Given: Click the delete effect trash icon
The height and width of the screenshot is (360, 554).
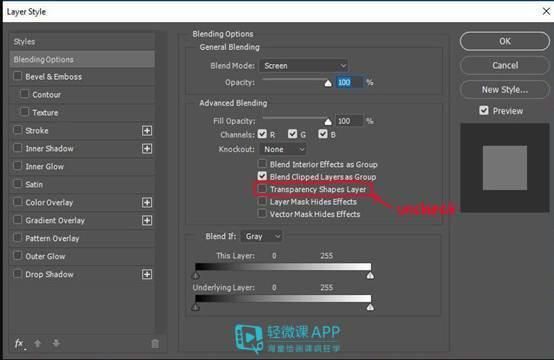Looking at the screenshot, I should [x=155, y=343].
